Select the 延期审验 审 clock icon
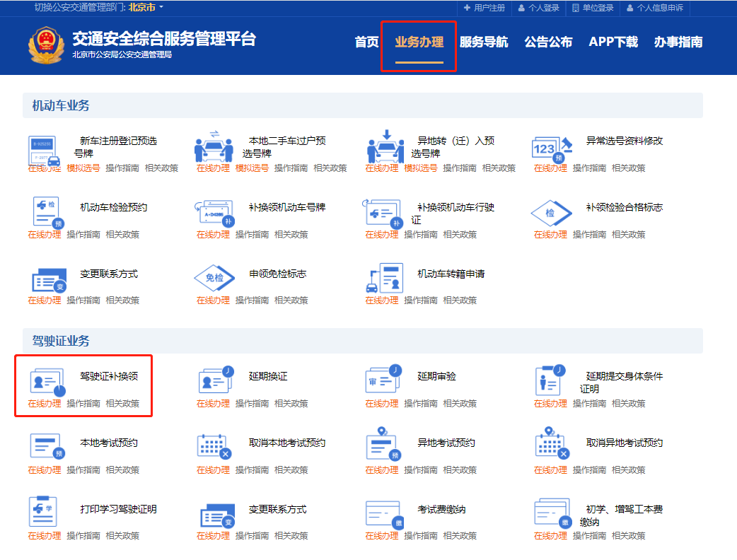 pyautogui.click(x=383, y=380)
